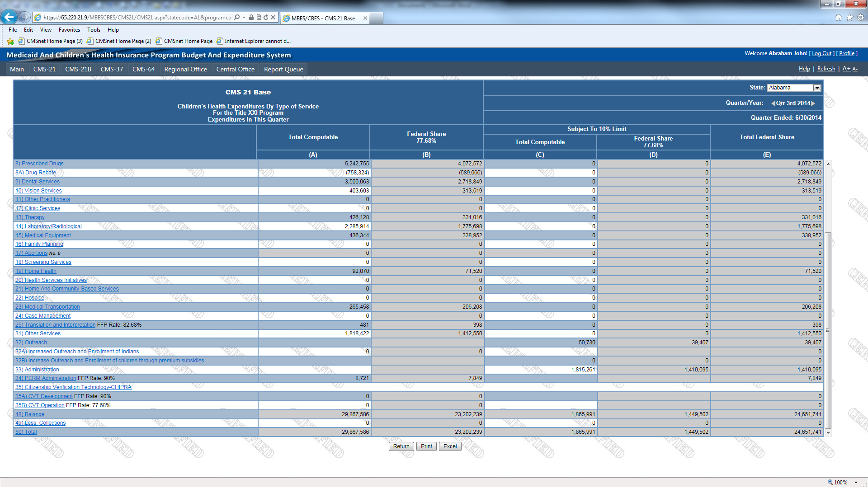Click the security lock icon in address bar
Screen dimensions: 868x488
point(251,18)
